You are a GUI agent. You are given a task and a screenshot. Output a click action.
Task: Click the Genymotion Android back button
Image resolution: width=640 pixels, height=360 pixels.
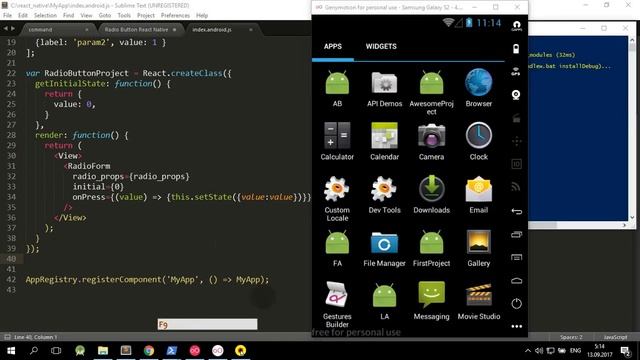pyautogui.click(x=516, y=211)
